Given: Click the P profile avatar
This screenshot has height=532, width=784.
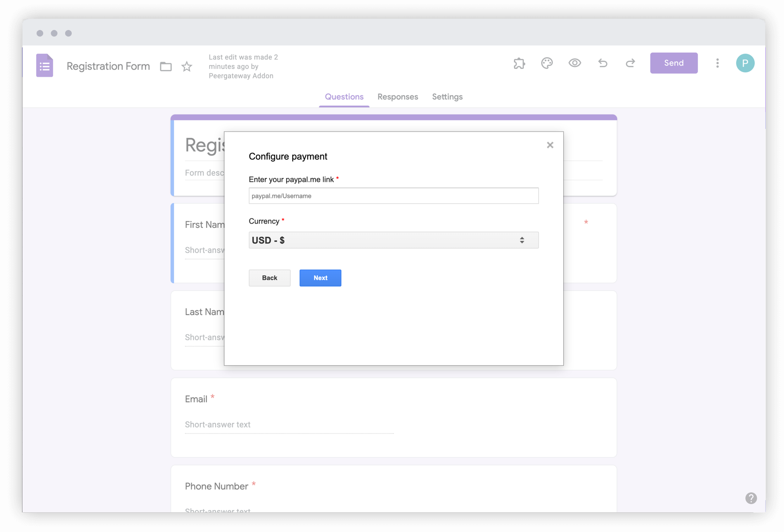Looking at the screenshot, I should point(745,63).
